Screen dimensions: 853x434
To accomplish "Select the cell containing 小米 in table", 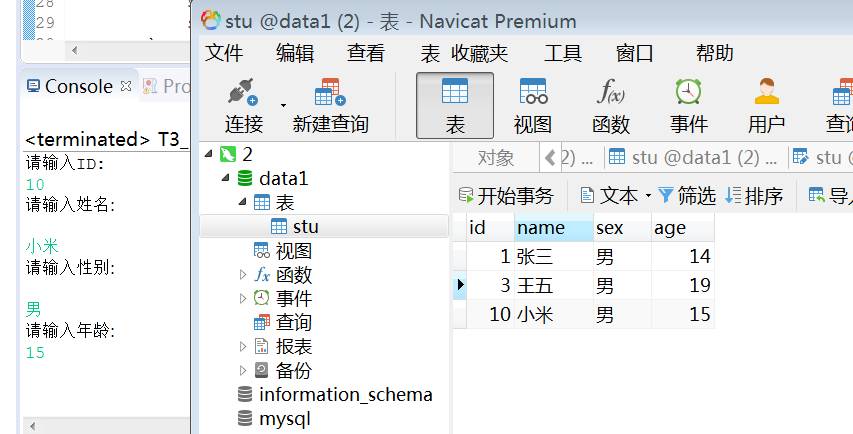I will tap(554, 314).
